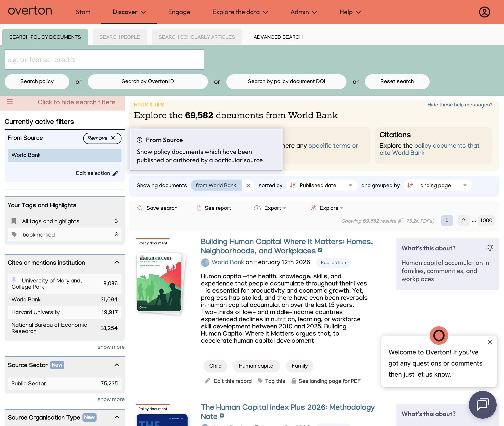Click the hamburger filter menu icon

tap(10, 102)
